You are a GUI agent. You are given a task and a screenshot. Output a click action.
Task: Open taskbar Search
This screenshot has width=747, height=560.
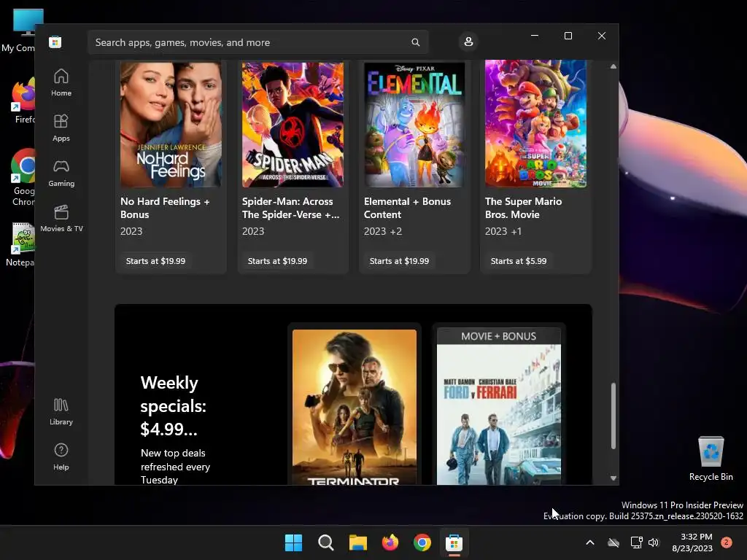[326, 542]
